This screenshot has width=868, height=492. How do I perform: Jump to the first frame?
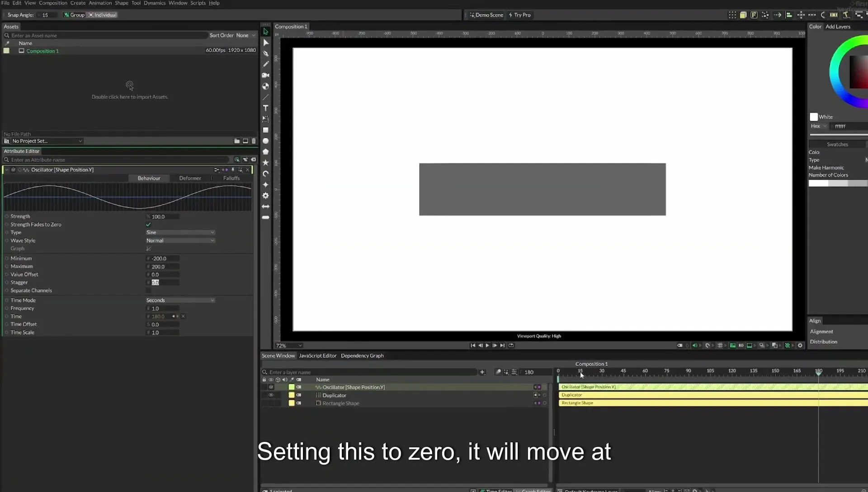pyautogui.click(x=473, y=345)
